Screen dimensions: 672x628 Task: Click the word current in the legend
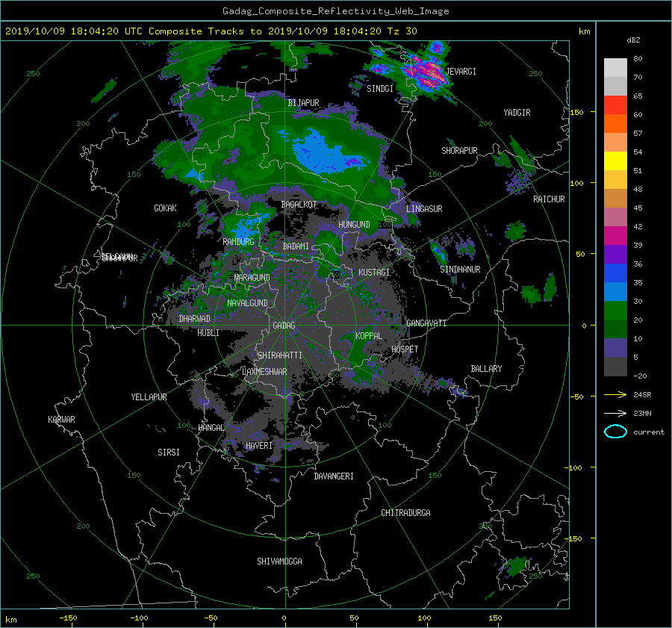pyautogui.click(x=649, y=432)
